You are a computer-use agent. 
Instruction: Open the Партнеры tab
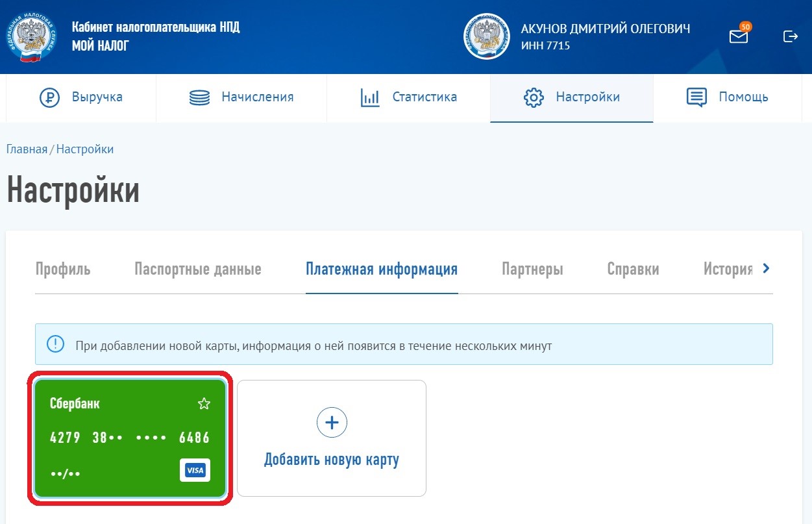[532, 269]
